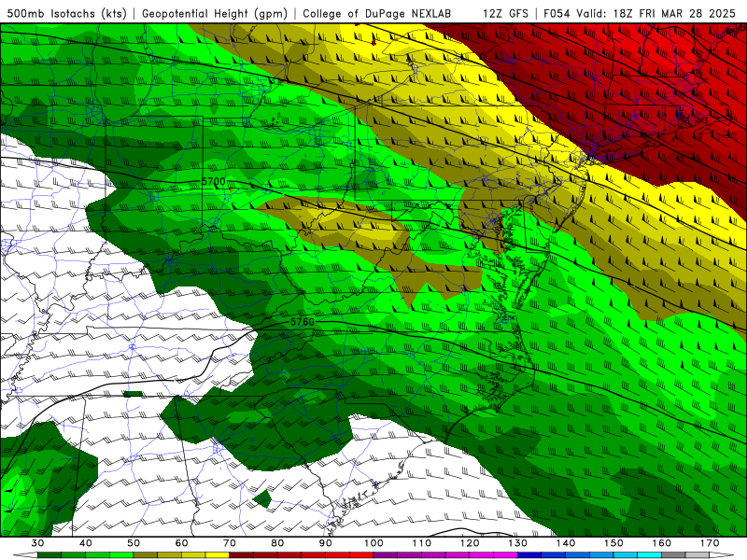Click the 70 knot colorbar label

click(x=230, y=543)
